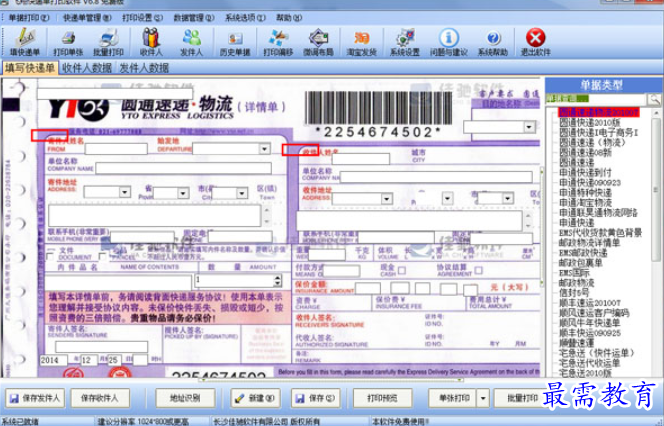The height and width of the screenshot is (426, 664).
Task: Open sender 省 province dropdown
Action: (183, 194)
